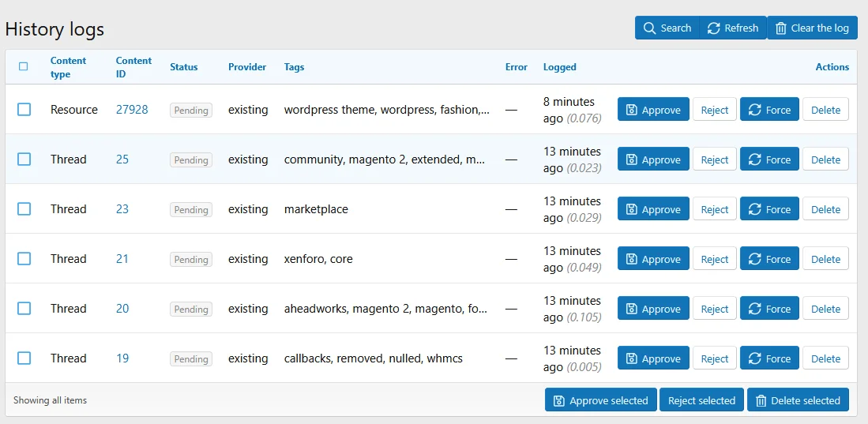Viewport: 868px width, 424px height.
Task: Check the row for Thread 19
Action: [24, 358]
